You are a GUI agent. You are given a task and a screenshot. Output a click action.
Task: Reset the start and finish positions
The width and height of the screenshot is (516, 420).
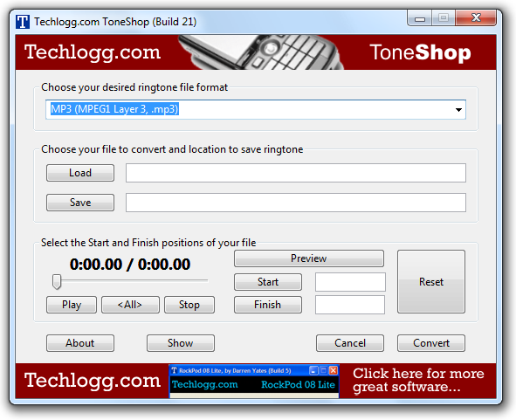(431, 281)
